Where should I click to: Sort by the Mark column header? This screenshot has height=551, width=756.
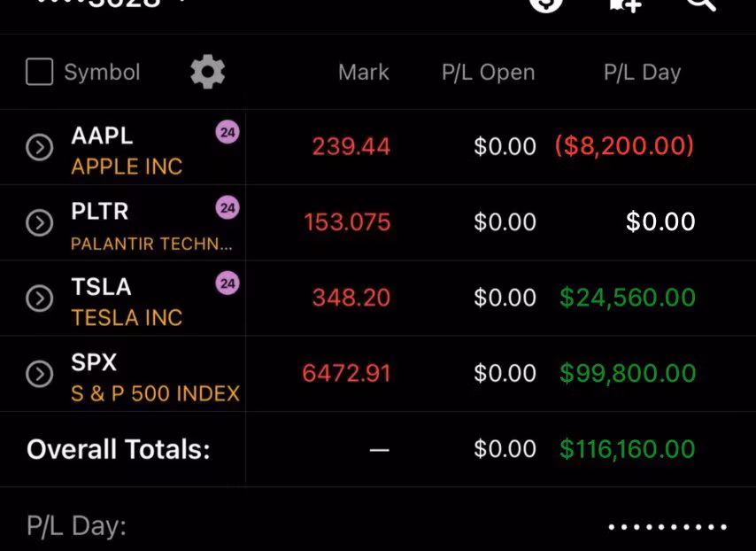pos(363,73)
